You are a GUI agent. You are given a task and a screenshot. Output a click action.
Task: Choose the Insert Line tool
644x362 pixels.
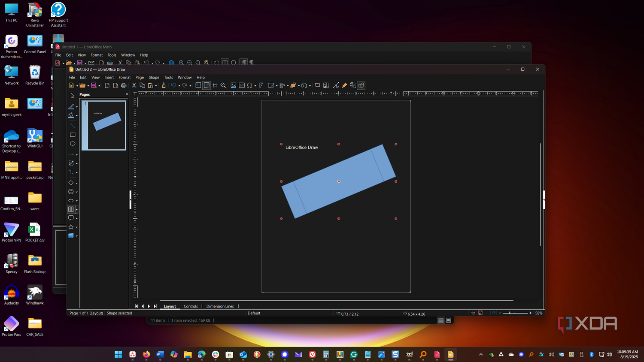point(73,126)
